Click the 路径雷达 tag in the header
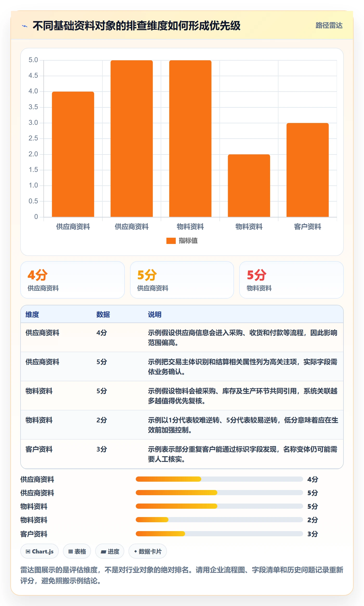364x606 pixels. click(329, 25)
